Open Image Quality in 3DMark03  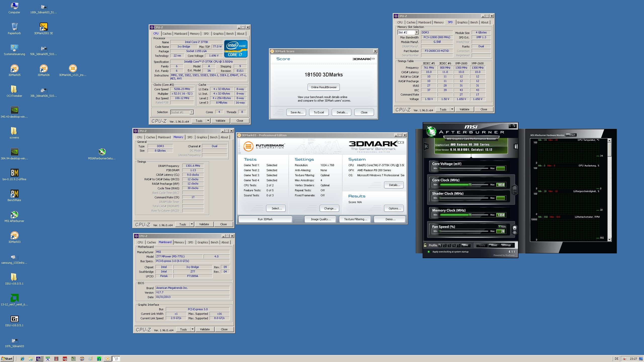tap(320, 219)
